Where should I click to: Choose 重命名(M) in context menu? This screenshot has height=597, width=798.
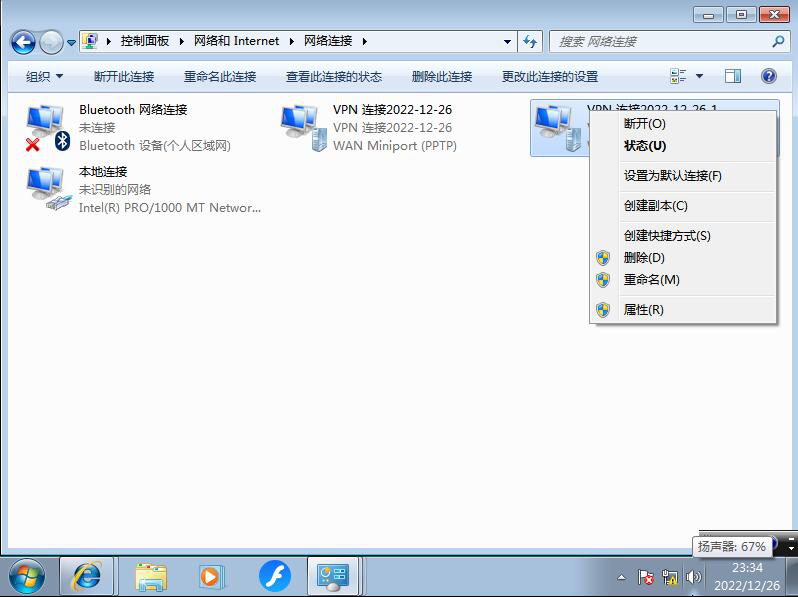683,279
